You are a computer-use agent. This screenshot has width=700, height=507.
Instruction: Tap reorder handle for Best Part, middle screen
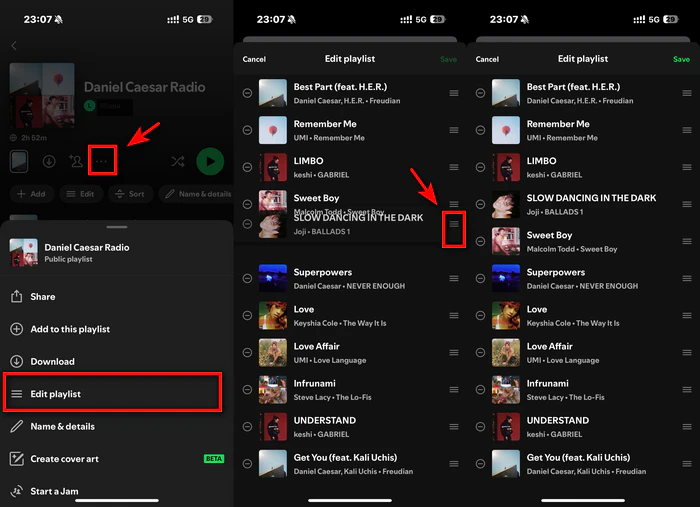pos(454,93)
